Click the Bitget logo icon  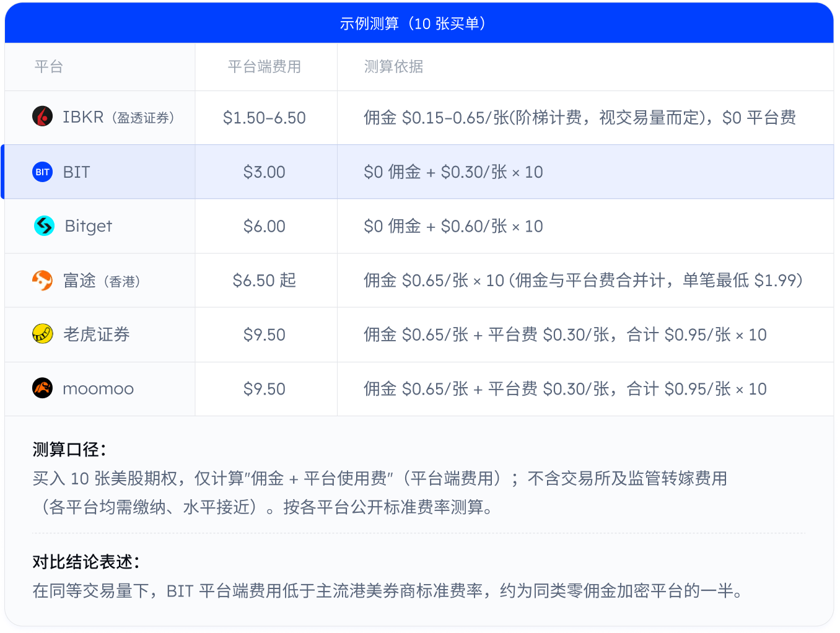click(44, 226)
